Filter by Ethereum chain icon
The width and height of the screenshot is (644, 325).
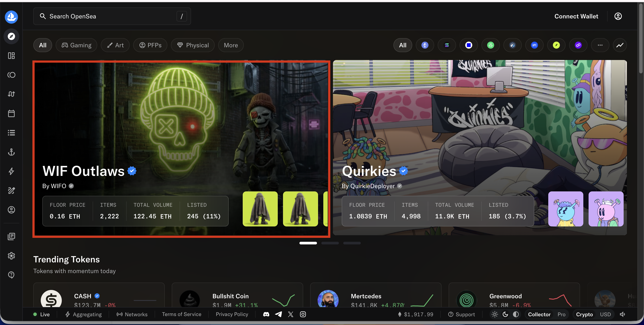click(425, 45)
